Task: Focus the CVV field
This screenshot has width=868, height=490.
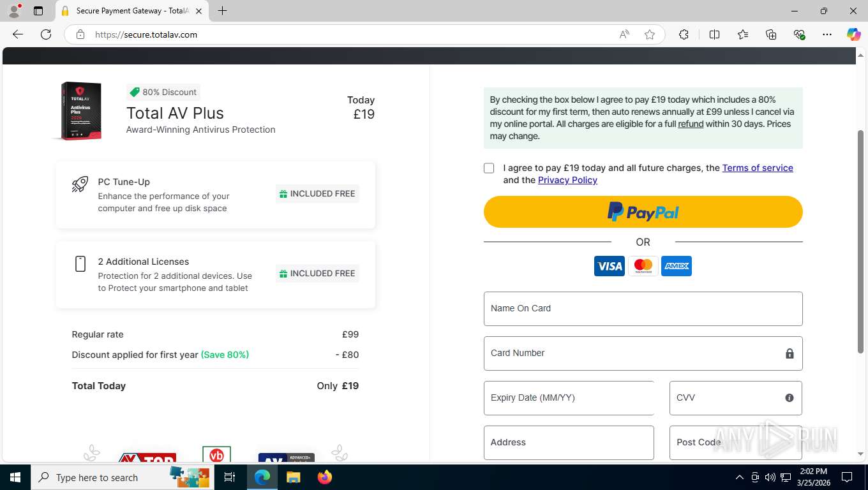Action: point(735,398)
